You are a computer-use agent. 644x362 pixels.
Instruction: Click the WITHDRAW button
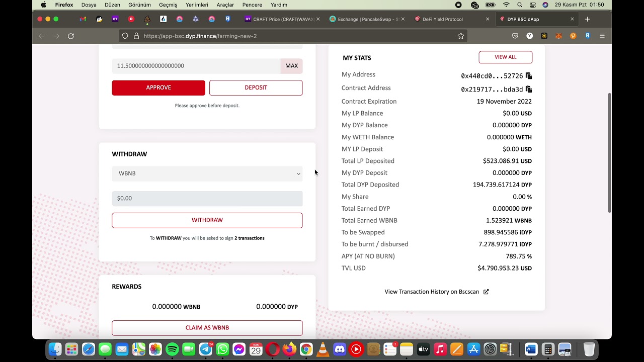coord(207,220)
